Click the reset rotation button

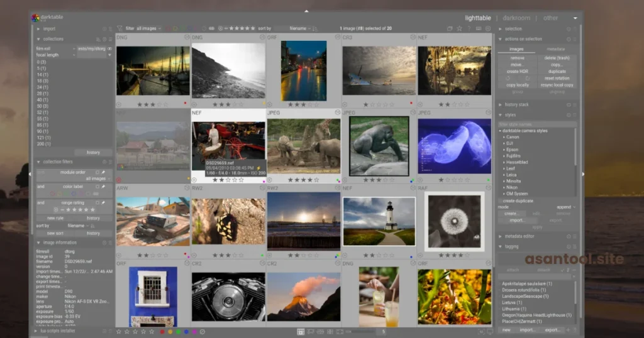click(x=557, y=79)
